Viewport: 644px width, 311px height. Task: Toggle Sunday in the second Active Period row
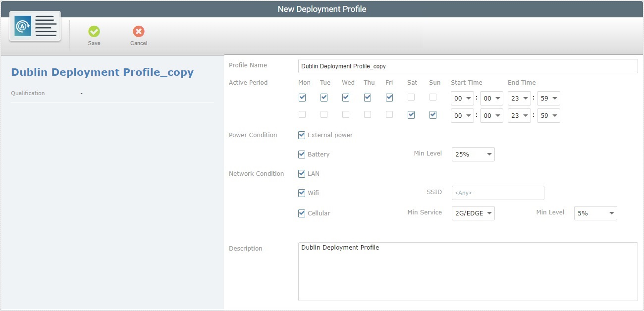432,114
